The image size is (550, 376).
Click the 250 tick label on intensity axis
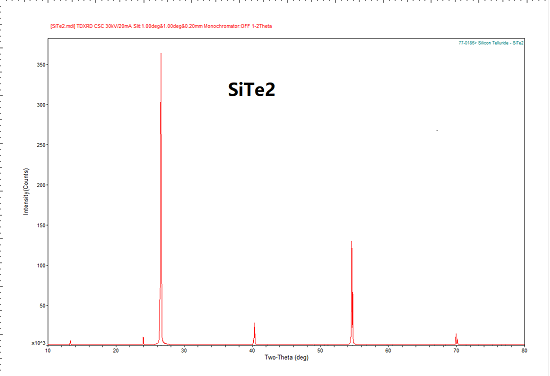41,145
